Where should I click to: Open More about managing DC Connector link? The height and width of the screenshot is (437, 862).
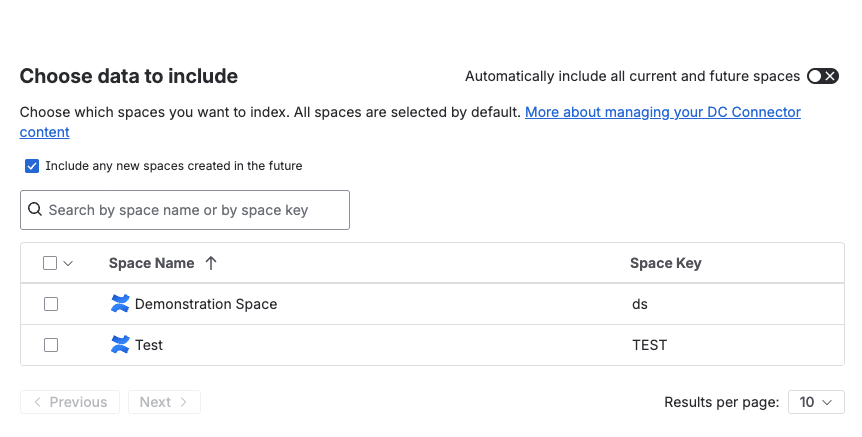[x=662, y=112]
